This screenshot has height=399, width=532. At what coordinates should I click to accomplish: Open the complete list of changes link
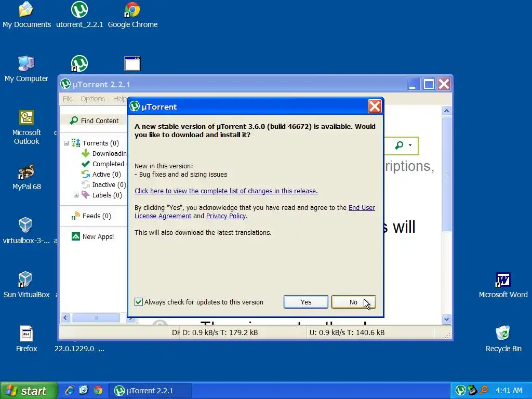(x=226, y=191)
